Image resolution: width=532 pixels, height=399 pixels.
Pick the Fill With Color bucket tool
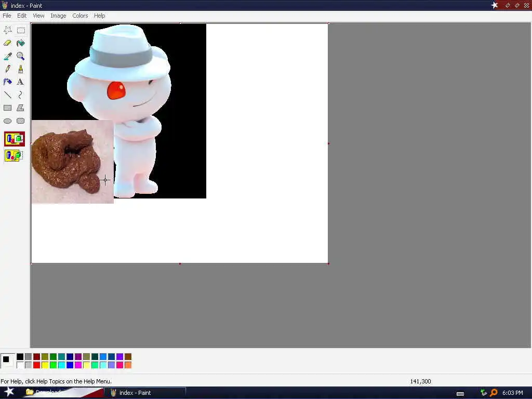pos(21,43)
